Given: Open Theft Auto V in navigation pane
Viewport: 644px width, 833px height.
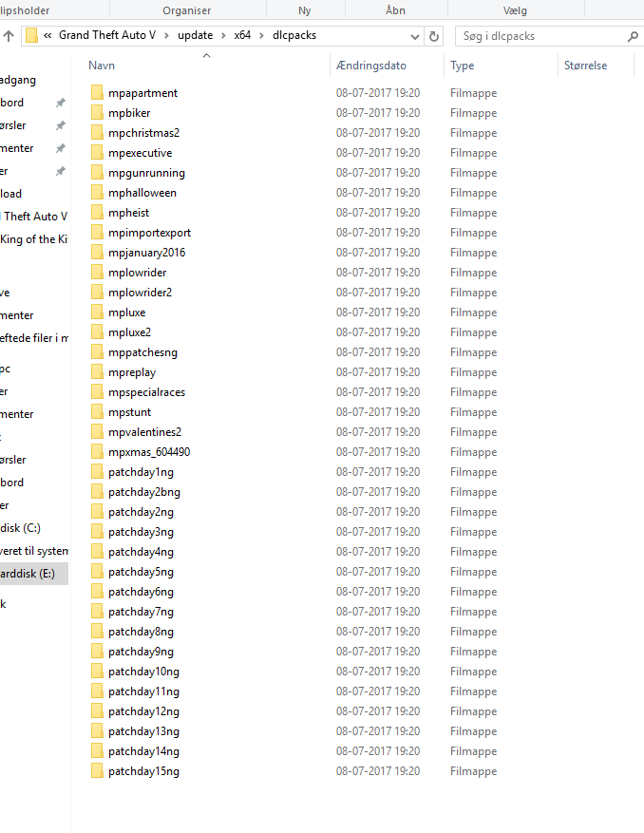Looking at the screenshot, I should [34, 217].
